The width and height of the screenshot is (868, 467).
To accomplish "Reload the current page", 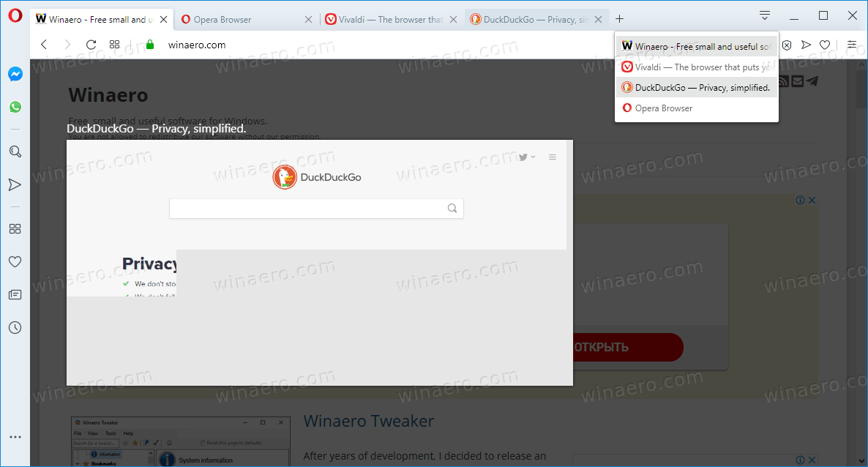I will click(91, 45).
